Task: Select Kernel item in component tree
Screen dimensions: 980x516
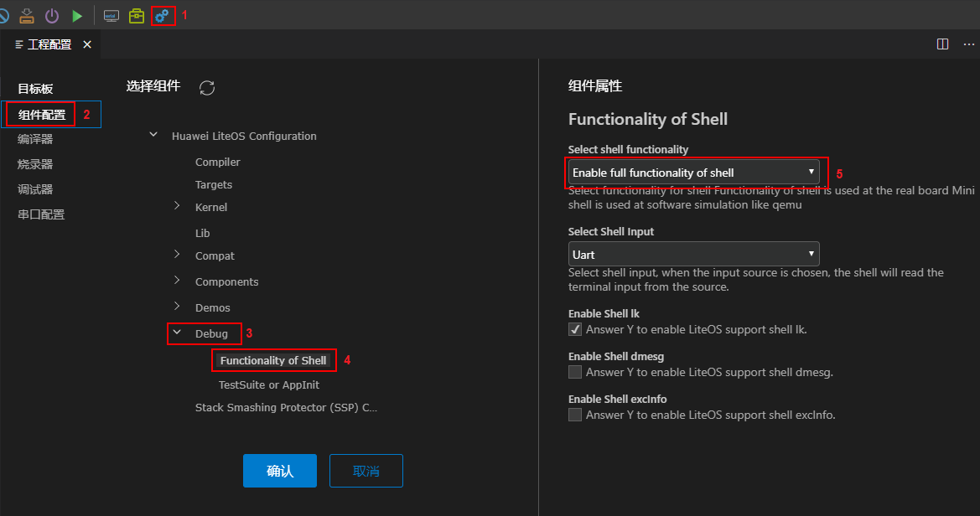Action: point(211,208)
